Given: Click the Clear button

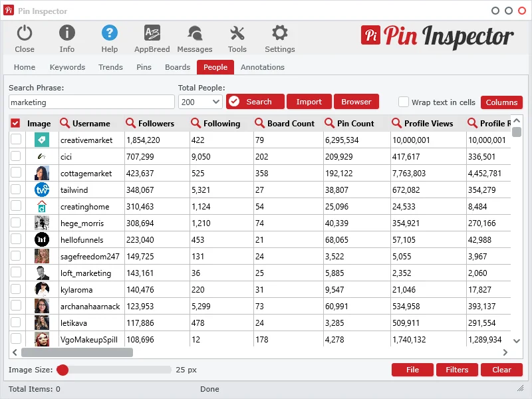Looking at the screenshot, I should (x=501, y=370).
